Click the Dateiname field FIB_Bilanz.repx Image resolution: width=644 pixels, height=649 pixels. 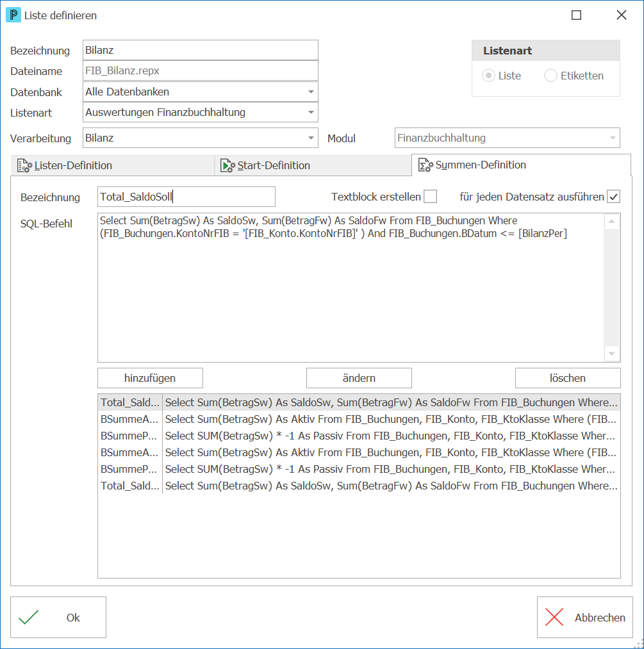[201, 70]
